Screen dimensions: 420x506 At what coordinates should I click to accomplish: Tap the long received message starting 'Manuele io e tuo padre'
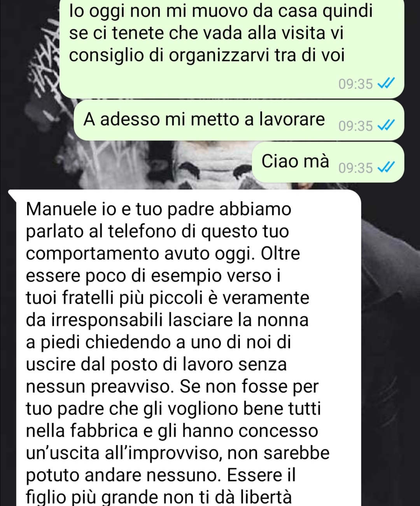tap(185, 348)
